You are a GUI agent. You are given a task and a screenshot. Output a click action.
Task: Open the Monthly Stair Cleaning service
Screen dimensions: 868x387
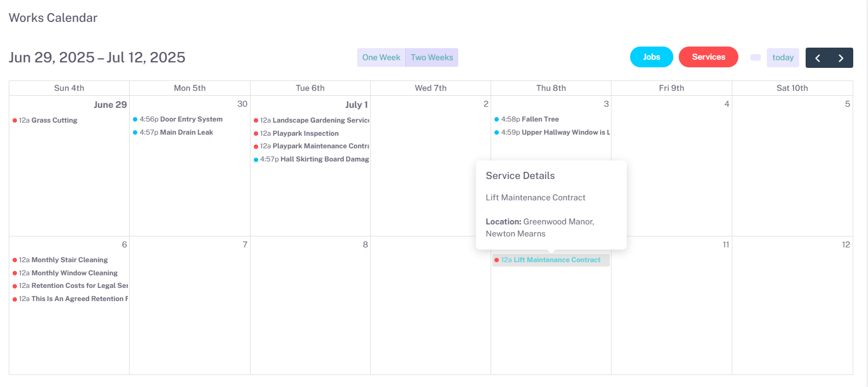pos(69,260)
